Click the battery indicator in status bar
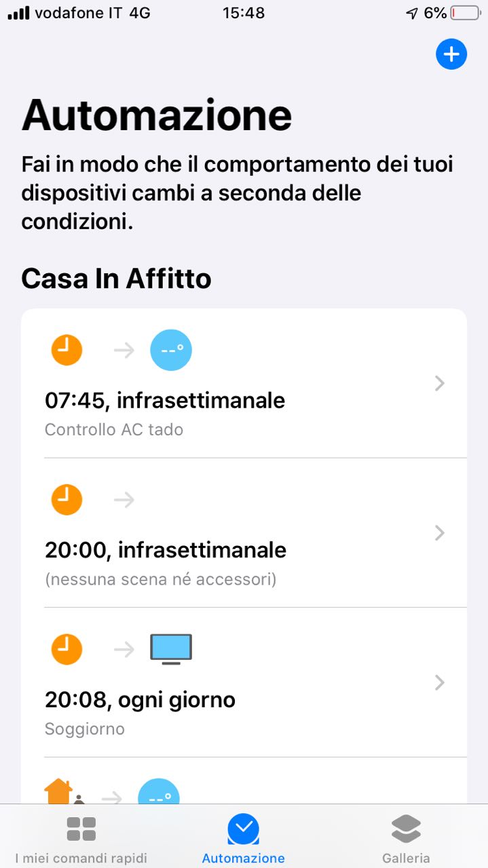This screenshot has height=868, width=488. 465,13
